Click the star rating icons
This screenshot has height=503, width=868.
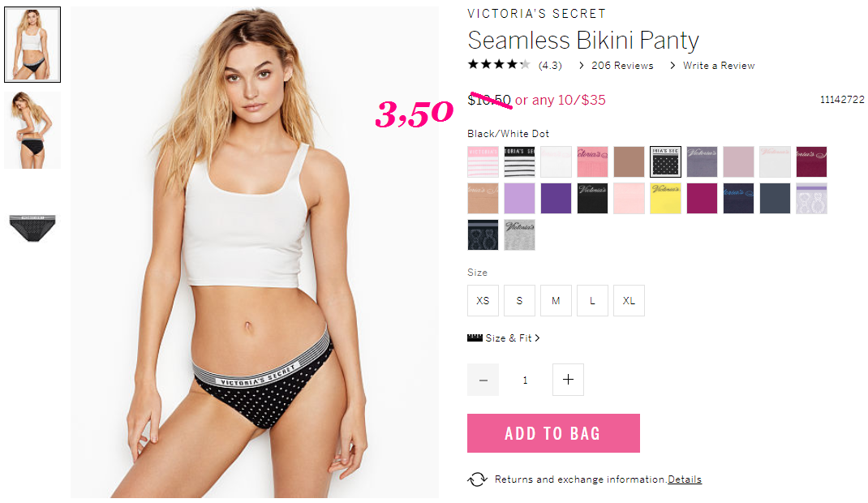point(499,65)
